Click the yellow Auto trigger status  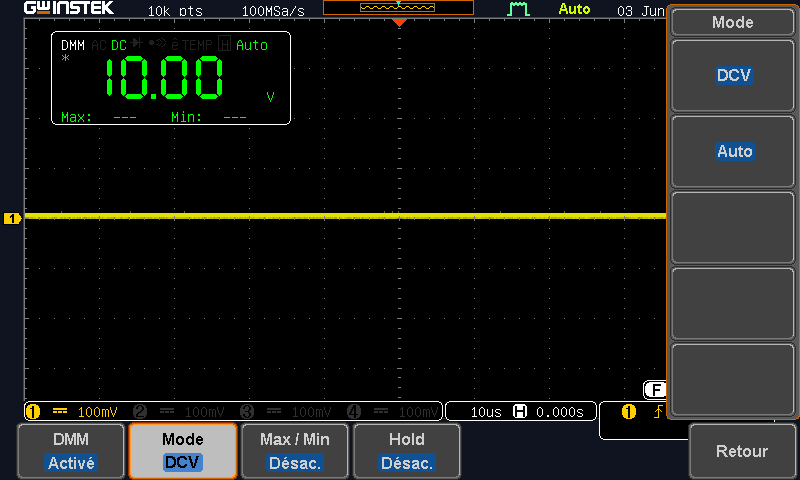pyautogui.click(x=574, y=9)
